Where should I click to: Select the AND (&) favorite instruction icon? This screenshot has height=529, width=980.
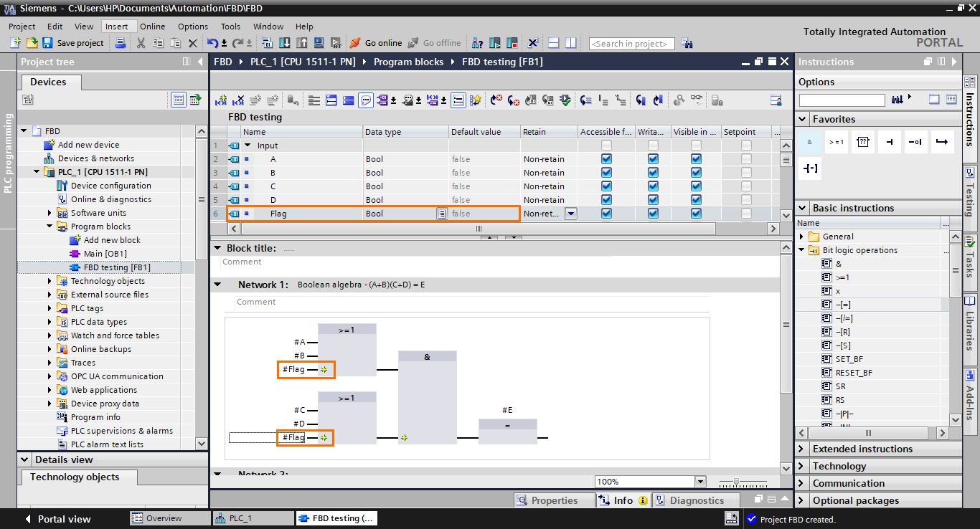(x=810, y=142)
